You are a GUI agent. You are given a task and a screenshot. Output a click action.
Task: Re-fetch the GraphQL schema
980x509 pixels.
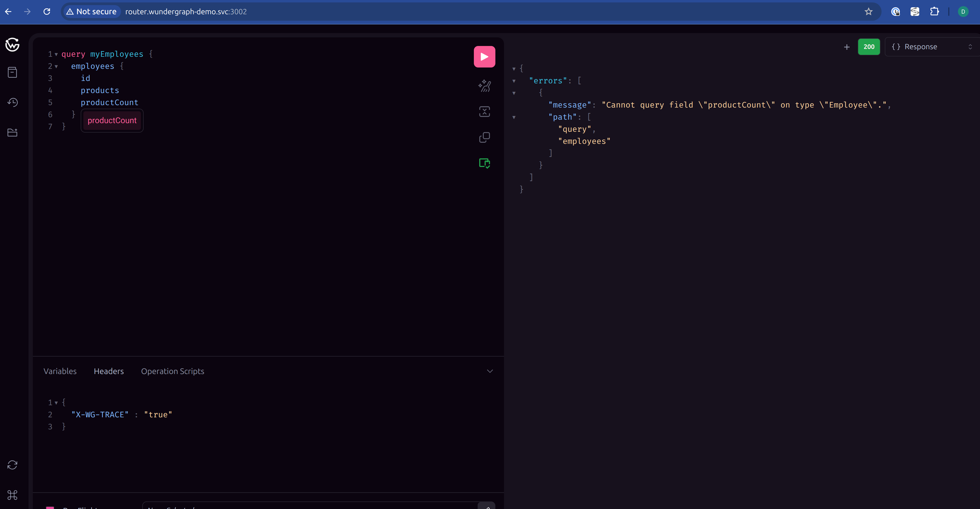(12, 465)
